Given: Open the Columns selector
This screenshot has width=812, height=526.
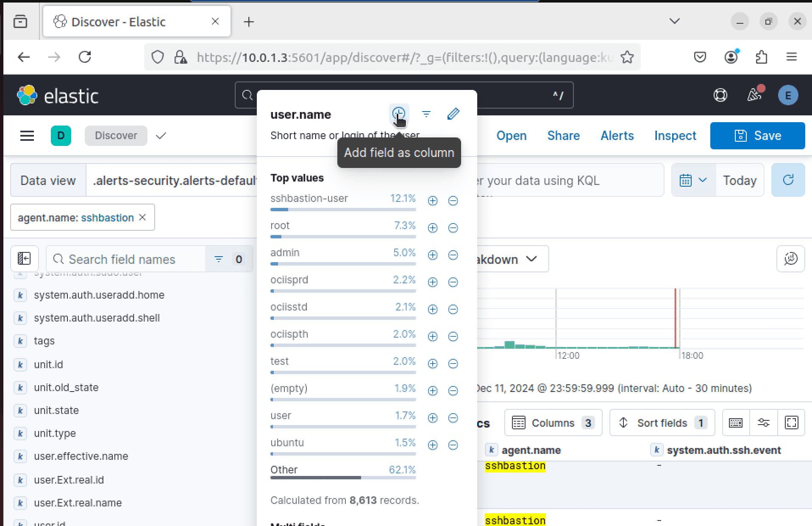Looking at the screenshot, I should [x=553, y=422].
